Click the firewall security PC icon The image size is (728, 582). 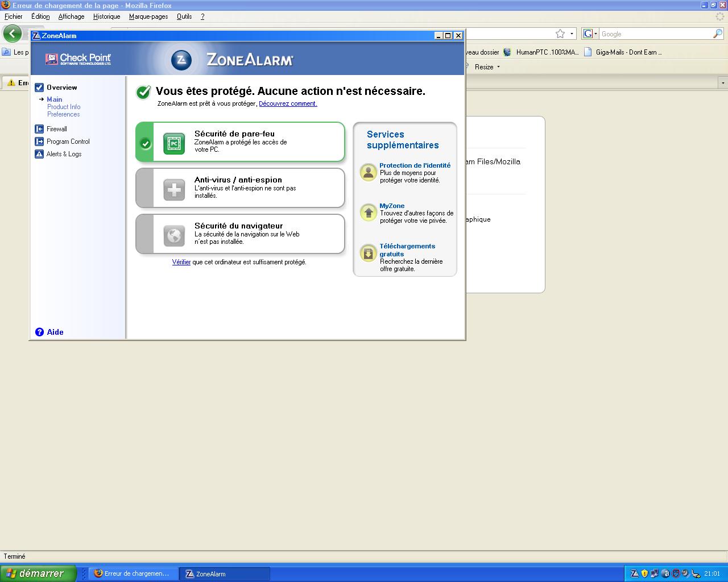click(174, 144)
